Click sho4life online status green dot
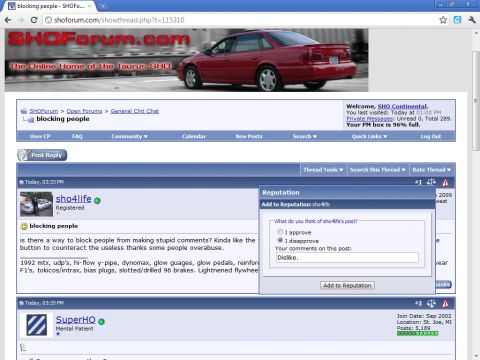480x360 pixels. point(97,201)
